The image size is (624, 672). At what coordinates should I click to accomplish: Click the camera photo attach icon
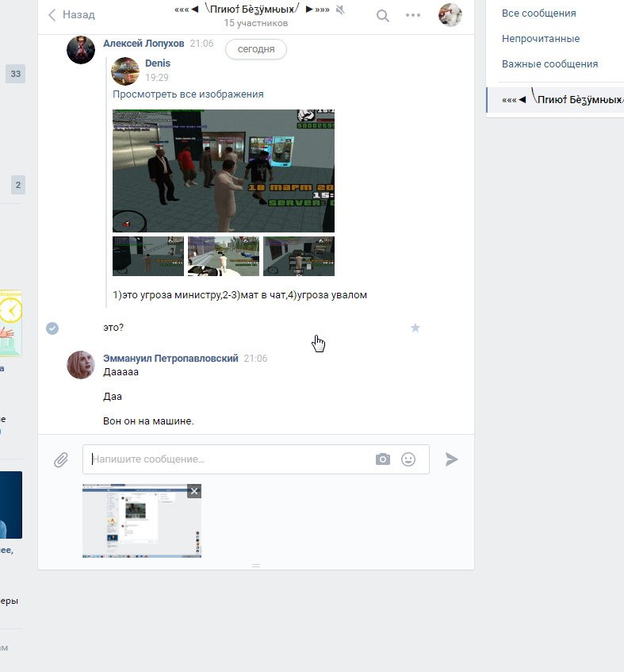pyautogui.click(x=383, y=459)
